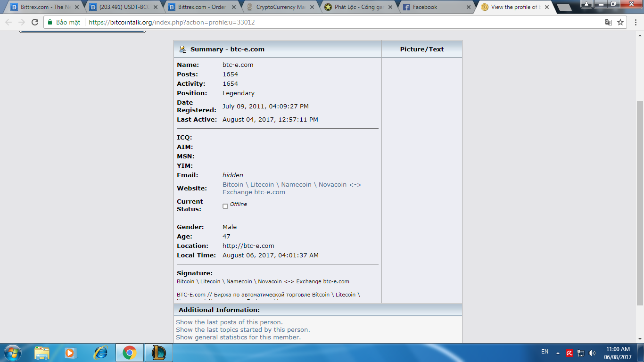Screen dimensions: 644x362
Task: Click the Age value 47
Action: pyautogui.click(x=226, y=237)
